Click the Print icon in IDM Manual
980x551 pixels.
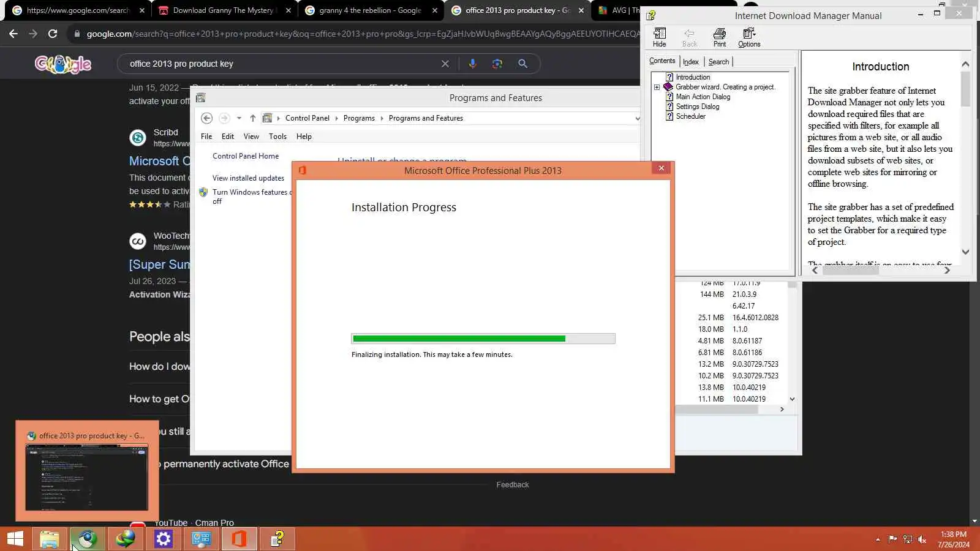coord(720,37)
